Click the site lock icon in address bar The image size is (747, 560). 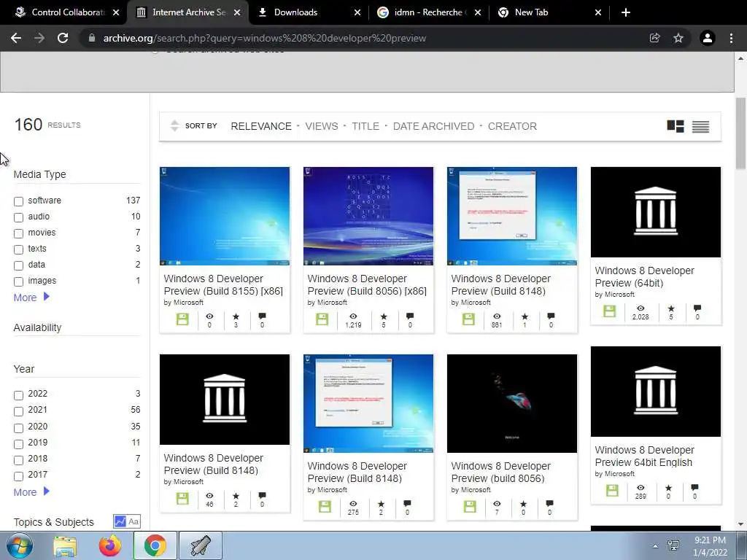tap(92, 38)
